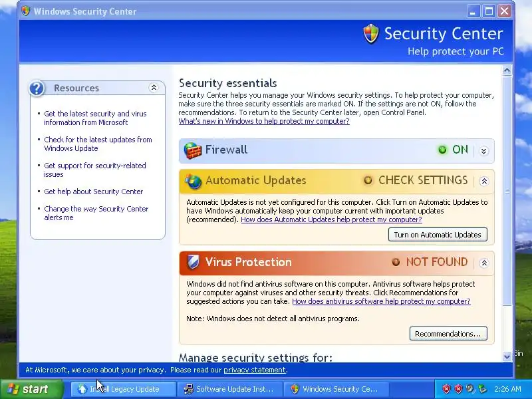This screenshot has width=532, height=399.
Task: Click the CHECK SETTINGS status text
Action: tap(423, 180)
